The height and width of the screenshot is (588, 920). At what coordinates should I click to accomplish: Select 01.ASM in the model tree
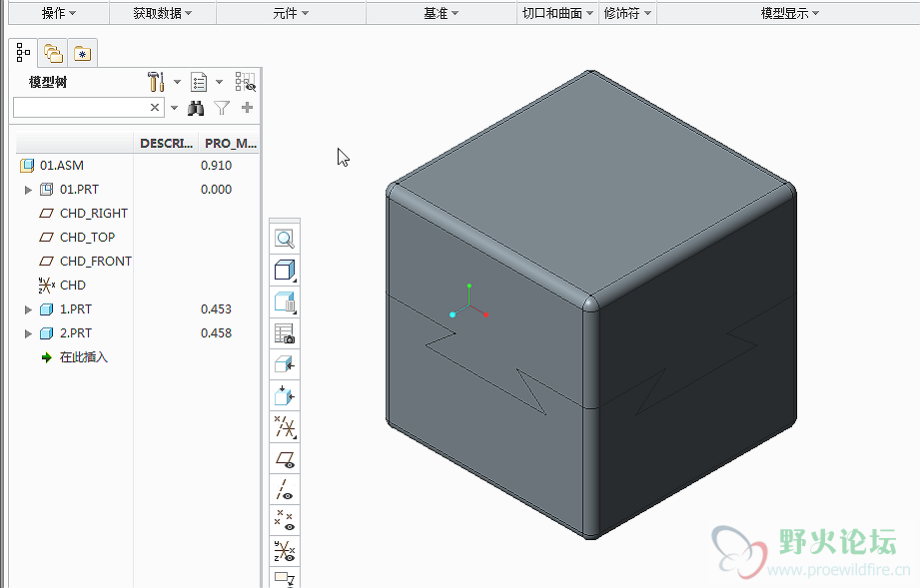(x=62, y=166)
